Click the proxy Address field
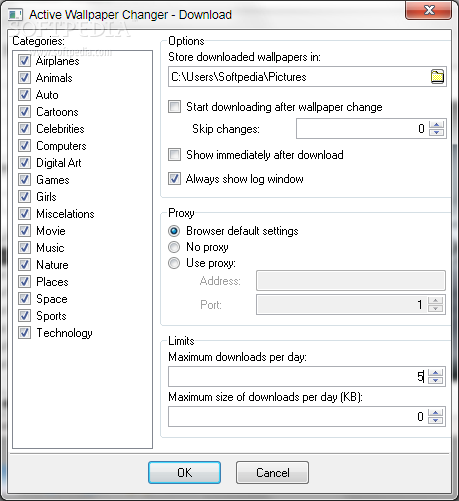Viewport: 459px width, 501px height. 351,281
